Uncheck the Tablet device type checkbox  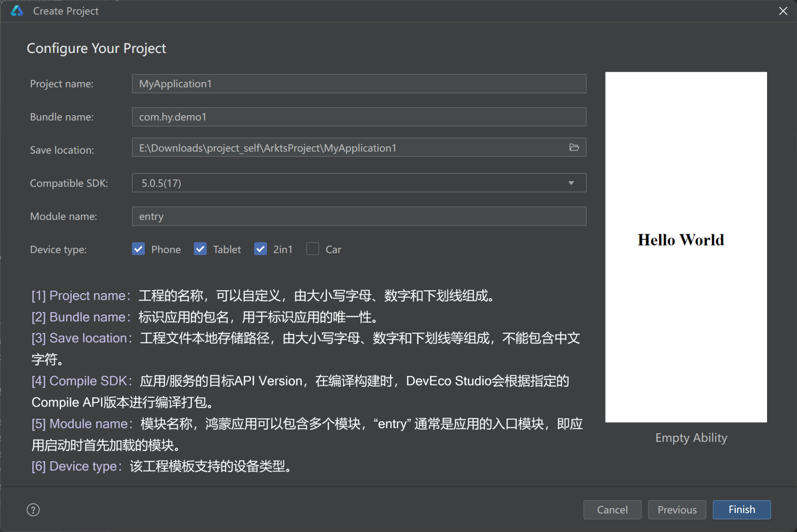point(200,249)
